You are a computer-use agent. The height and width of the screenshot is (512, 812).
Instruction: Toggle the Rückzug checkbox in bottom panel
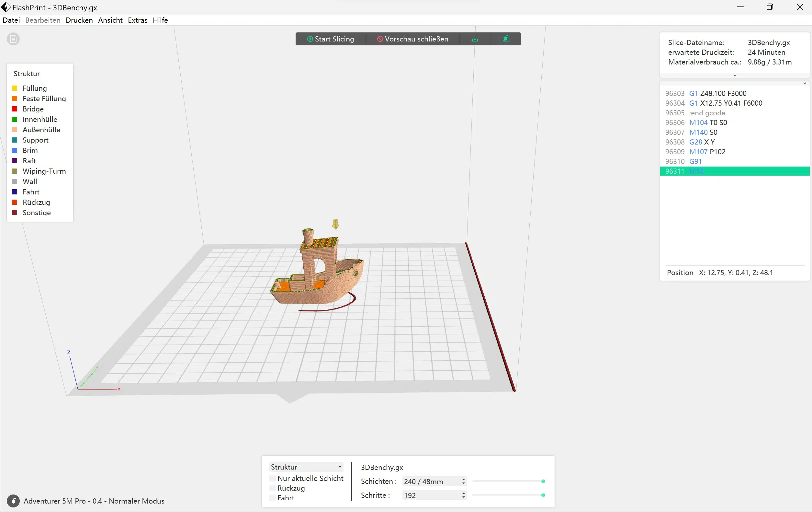pos(273,488)
